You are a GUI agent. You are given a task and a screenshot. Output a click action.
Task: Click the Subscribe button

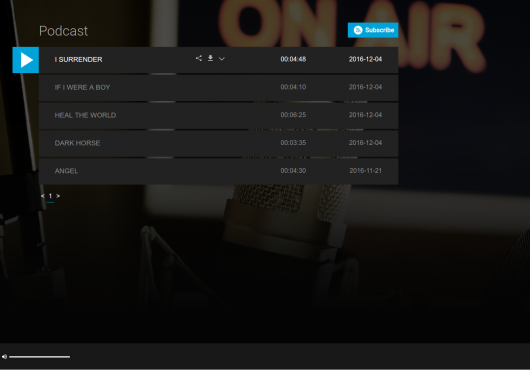[x=373, y=30]
